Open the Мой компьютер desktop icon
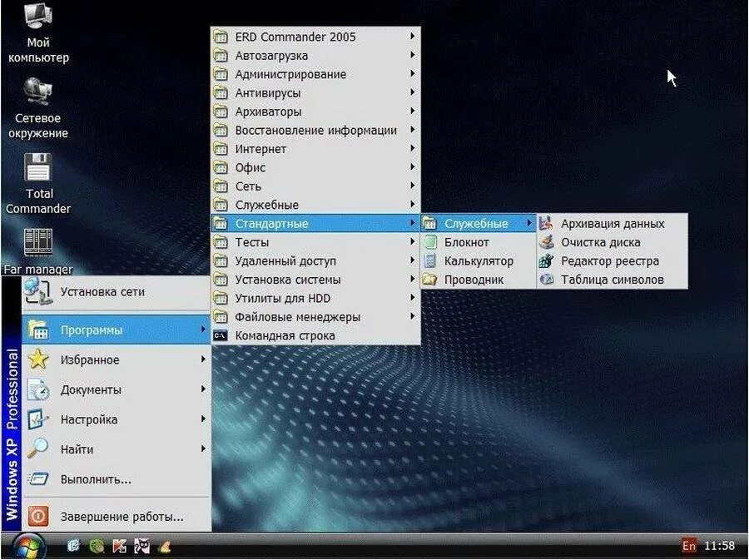The image size is (749, 560). (x=38, y=33)
